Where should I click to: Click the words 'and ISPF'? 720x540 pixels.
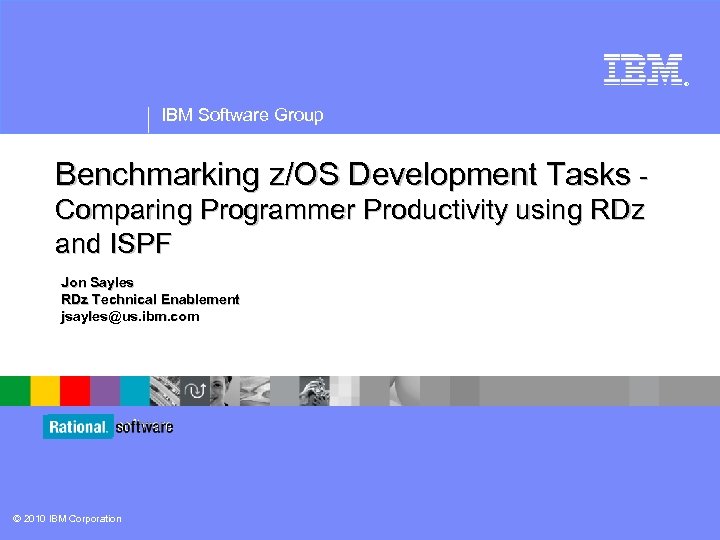click(113, 243)
